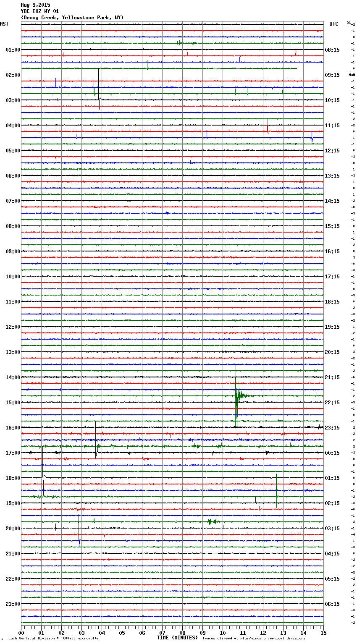Click the 10:15 UTC time label
The height and width of the screenshot is (644, 357).
pyautogui.click(x=332, y=100)
